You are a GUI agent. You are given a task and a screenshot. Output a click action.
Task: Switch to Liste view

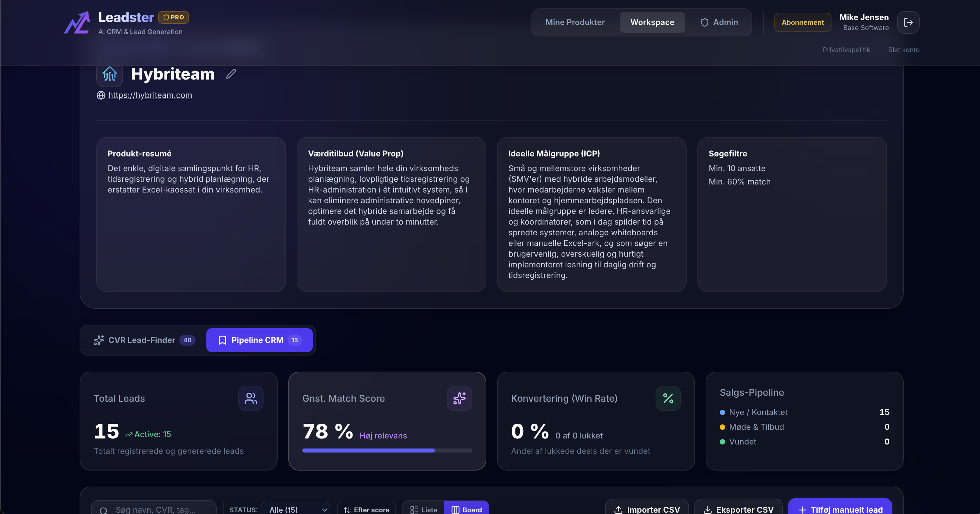click(423, 509)
